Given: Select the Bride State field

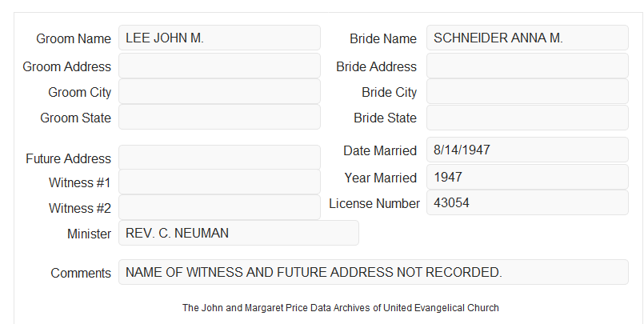Looking at the screenshot, I should [527, 118].
